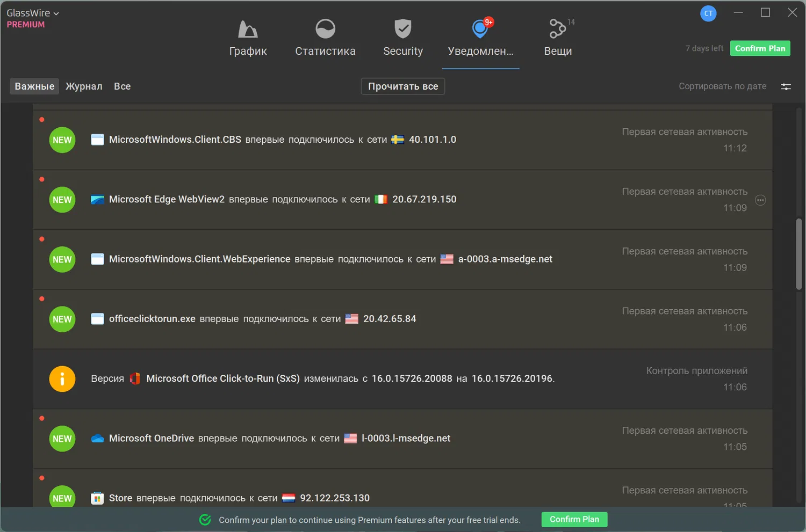Image resolution: width=806 pixels, height=532 pixels.
Task: Click the IP address 20.67.219.150
Action: pos(424,199)
